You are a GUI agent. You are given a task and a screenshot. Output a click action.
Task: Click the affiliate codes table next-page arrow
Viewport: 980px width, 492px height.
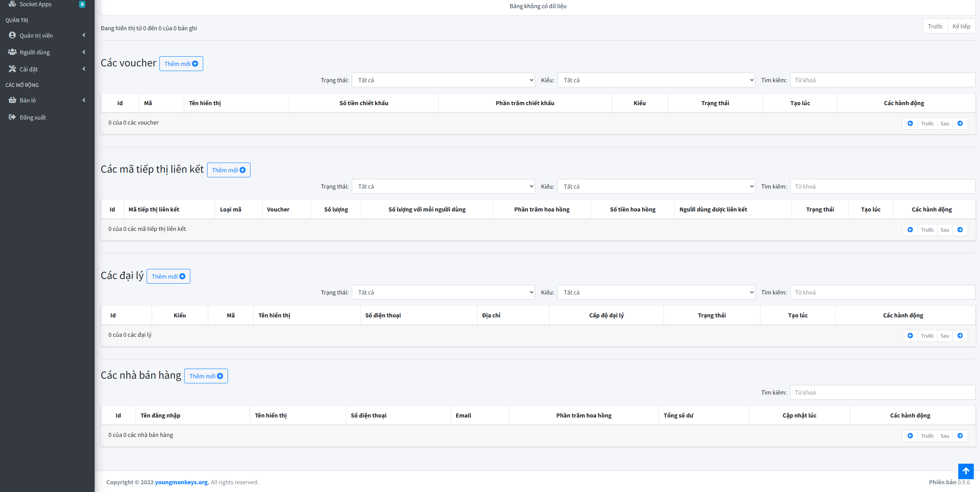[x=960, y=230]
